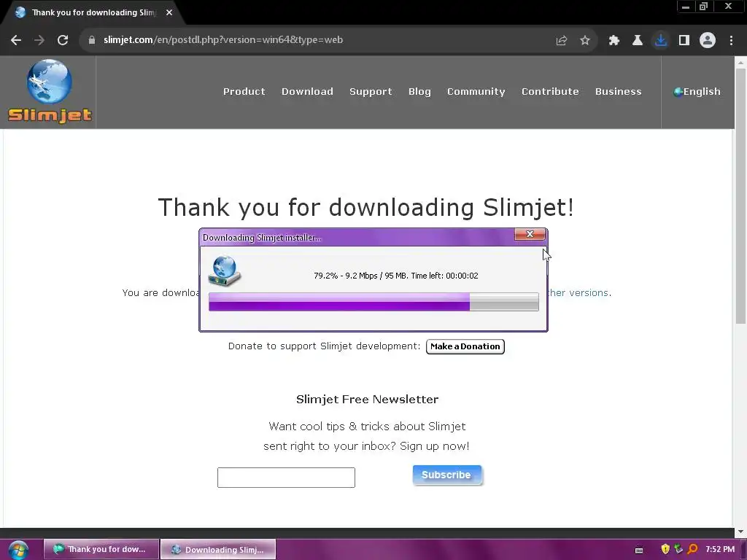Switch to 'Downloading Slimj...' taskbar item
747x560 pixels.
(x=218, y=549)
